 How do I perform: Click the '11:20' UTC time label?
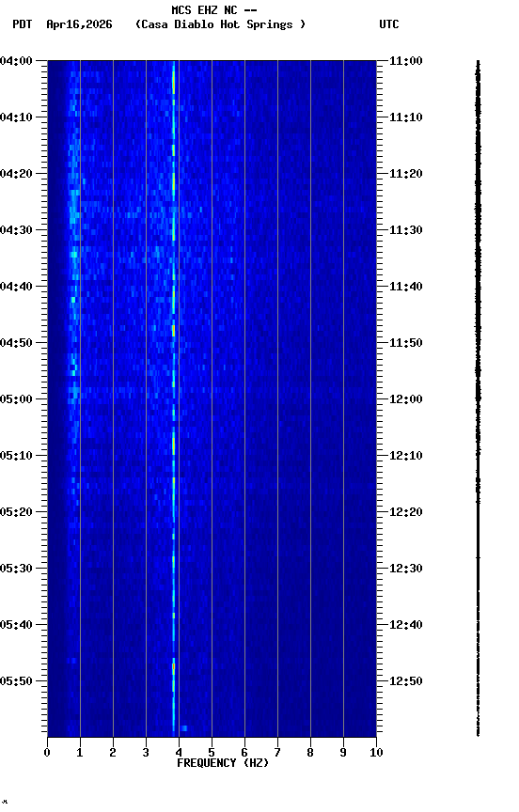pyautogui.click(x=406, y=174)
